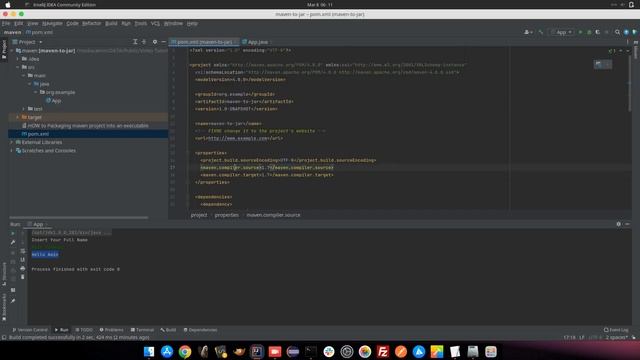Open the Version Control tool window
Screen dimensions: 640x360
click(30, 330)
